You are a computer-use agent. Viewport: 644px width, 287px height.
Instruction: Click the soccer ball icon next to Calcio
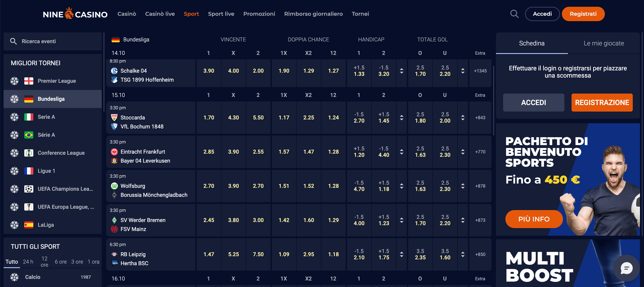coord(15,277)
